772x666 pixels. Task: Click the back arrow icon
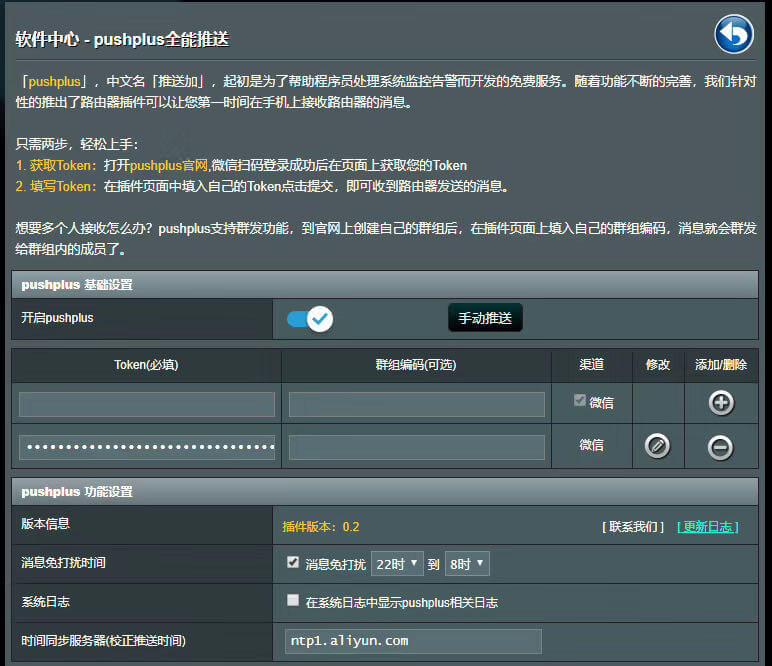coord(733,35)
